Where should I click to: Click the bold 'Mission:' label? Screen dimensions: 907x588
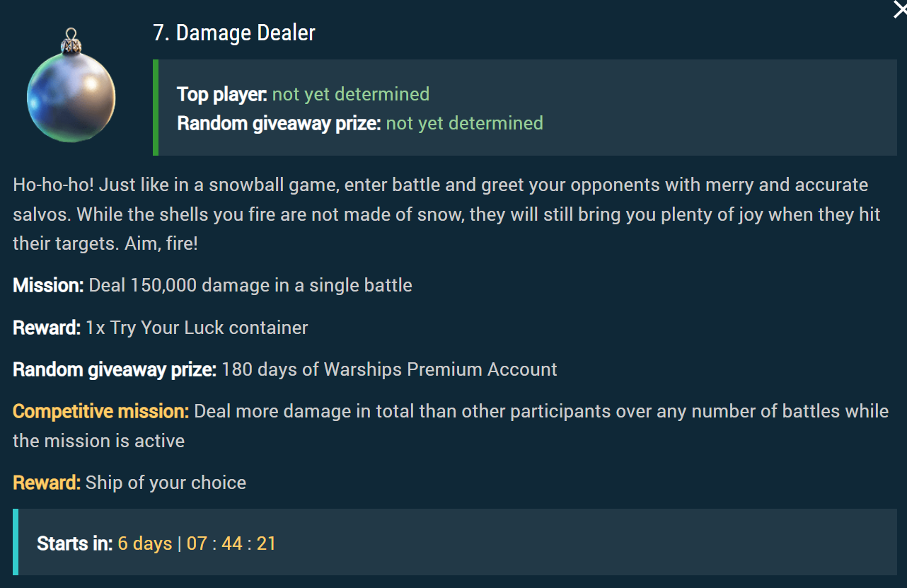48,285
